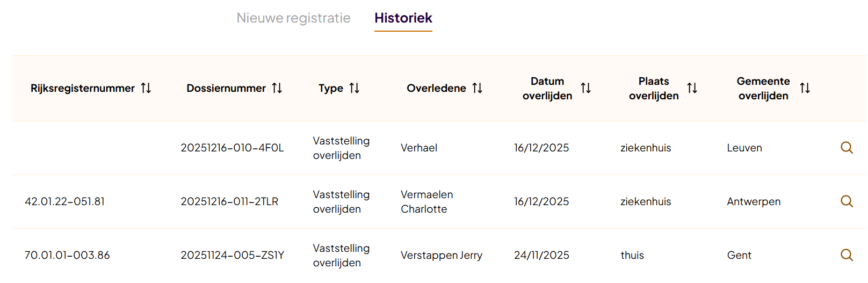Click the Rijksregisternummer column header
The height and width of the screenshot is (283, 868).
pos(83,88)
